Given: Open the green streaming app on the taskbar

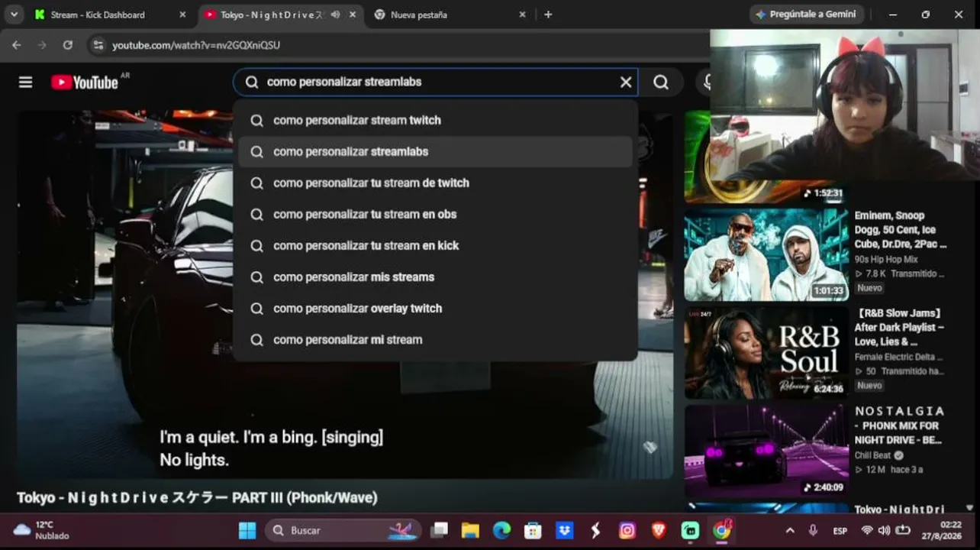Looking at the screenshot, I should [x=690, y=530].
